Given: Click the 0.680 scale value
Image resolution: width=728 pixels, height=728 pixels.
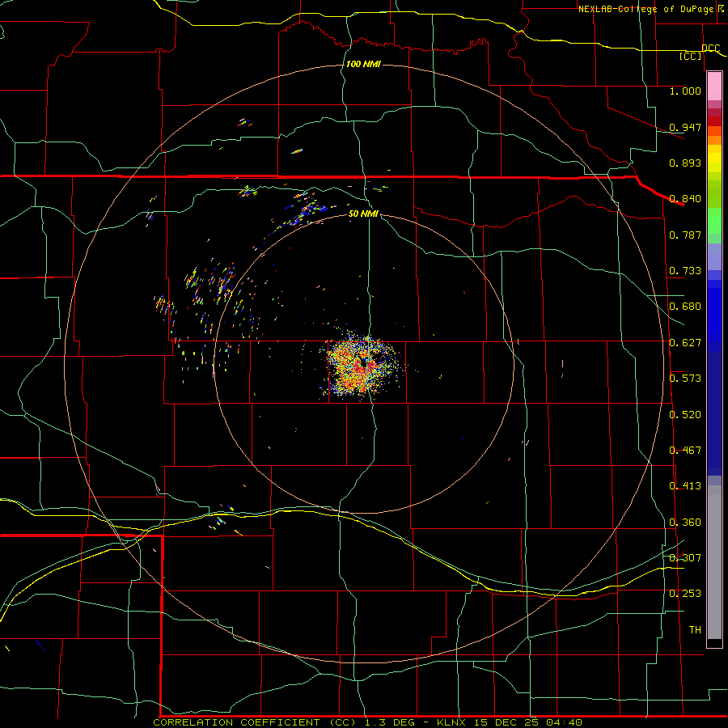Looking at the screenshot, I should pyautogui.click(x=685, y=307).
